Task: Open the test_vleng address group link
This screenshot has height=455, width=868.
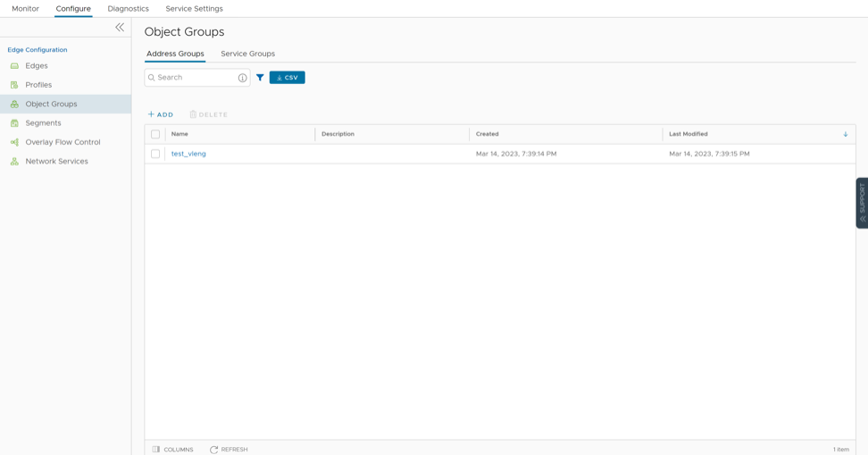Action: pyautogui.click(x=188, y=154)
